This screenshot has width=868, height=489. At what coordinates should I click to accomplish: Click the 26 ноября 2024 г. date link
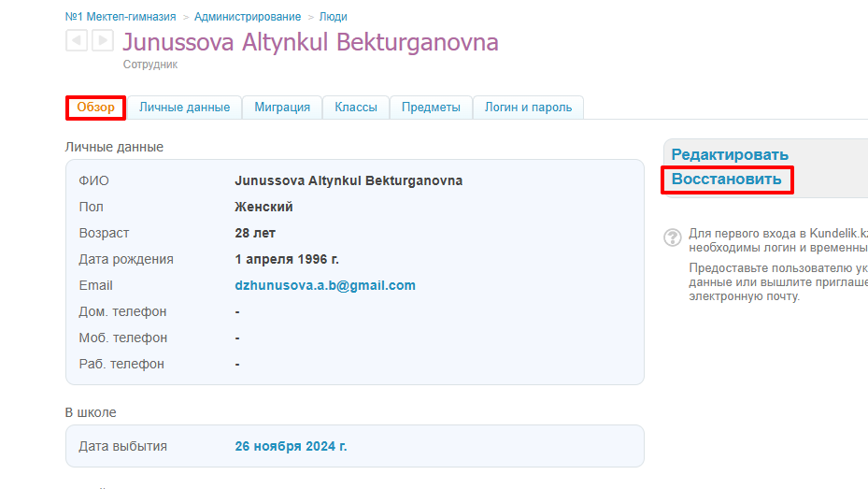pyautogui.click(x=291, y=446)
